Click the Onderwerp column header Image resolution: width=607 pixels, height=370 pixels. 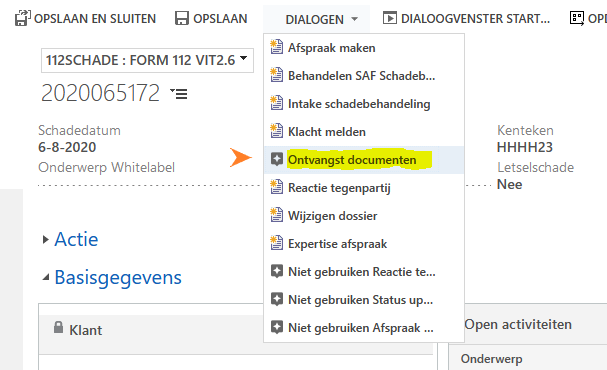(491, 359)
